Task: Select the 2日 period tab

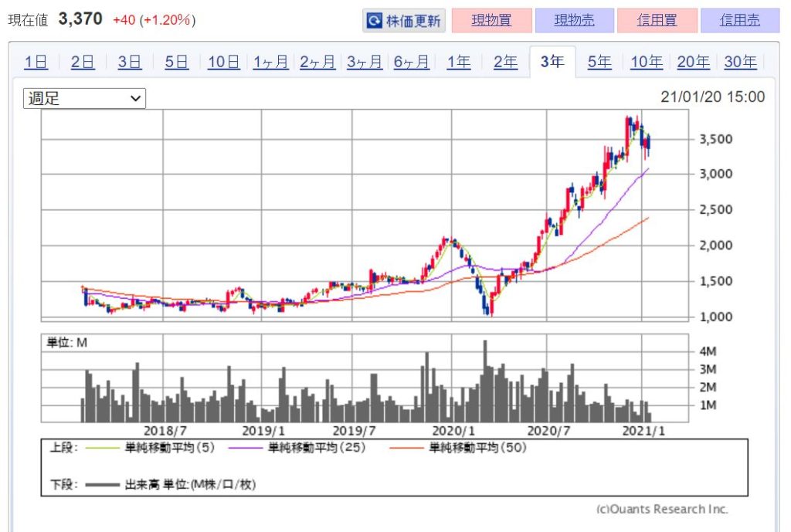Action: click(83, 63)
